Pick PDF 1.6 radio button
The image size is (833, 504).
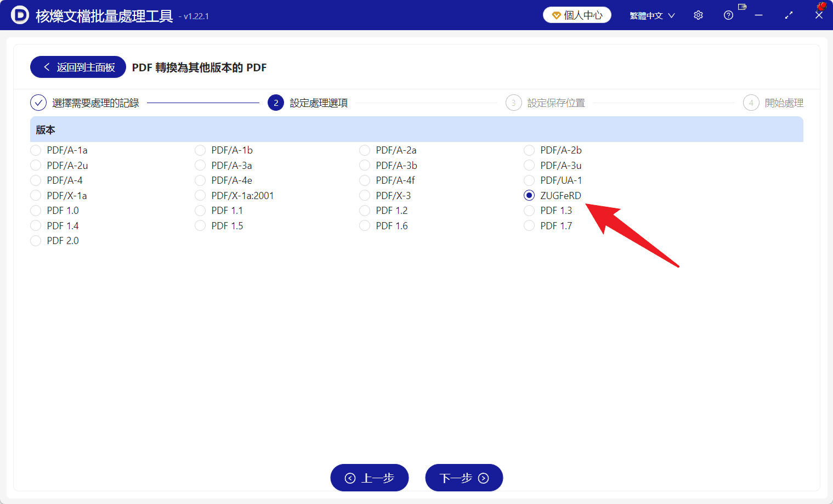(x=365, y=225)
